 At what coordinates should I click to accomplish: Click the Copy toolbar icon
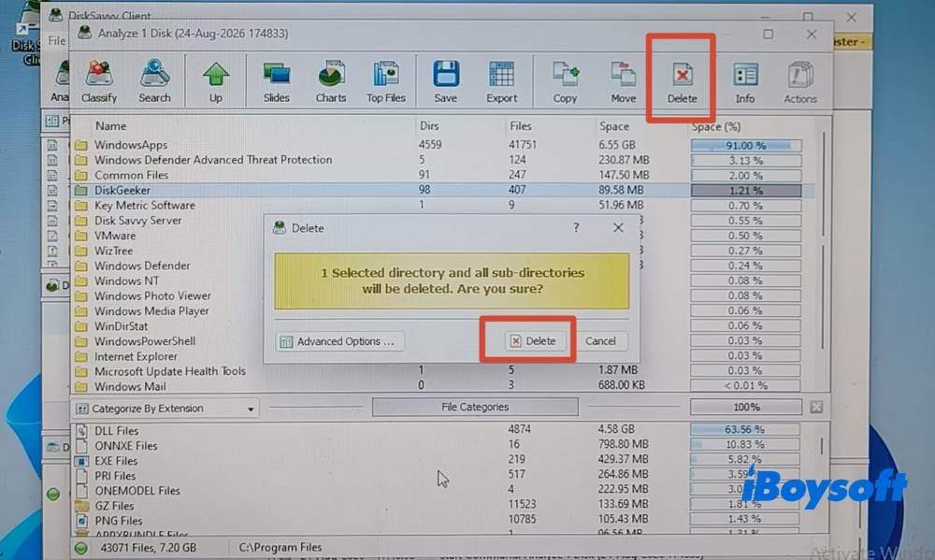coord(565,81)
